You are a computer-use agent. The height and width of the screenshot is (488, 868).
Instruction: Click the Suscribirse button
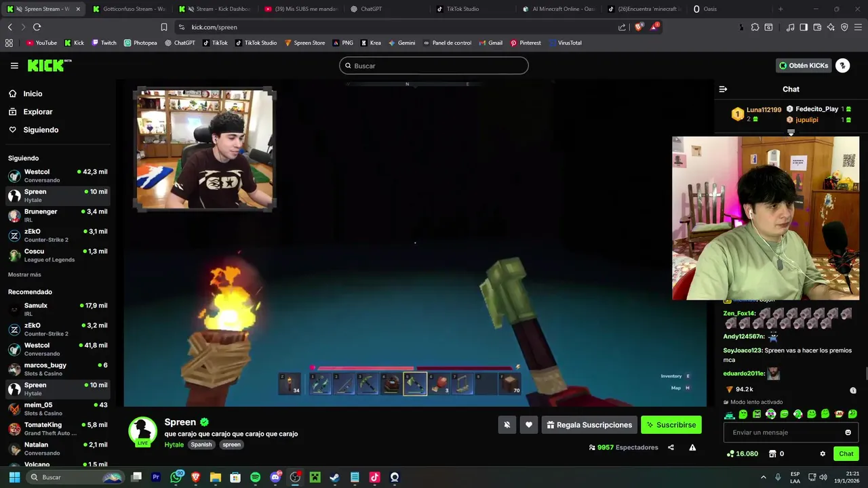(x=671, y=425)
